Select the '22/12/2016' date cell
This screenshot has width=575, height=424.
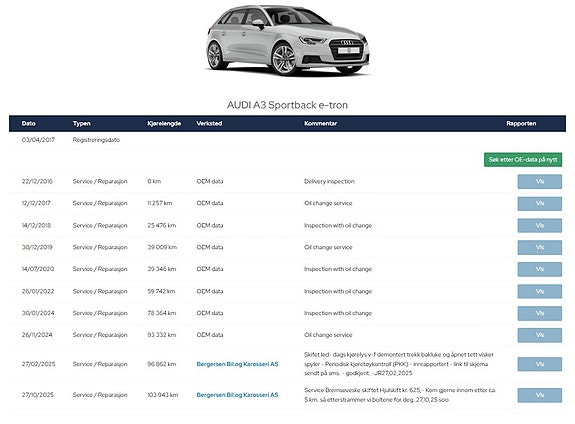click(x=37, y=181)
